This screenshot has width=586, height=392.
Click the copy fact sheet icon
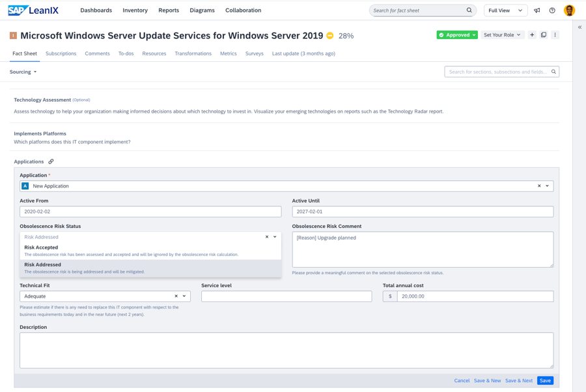(544, 35)
